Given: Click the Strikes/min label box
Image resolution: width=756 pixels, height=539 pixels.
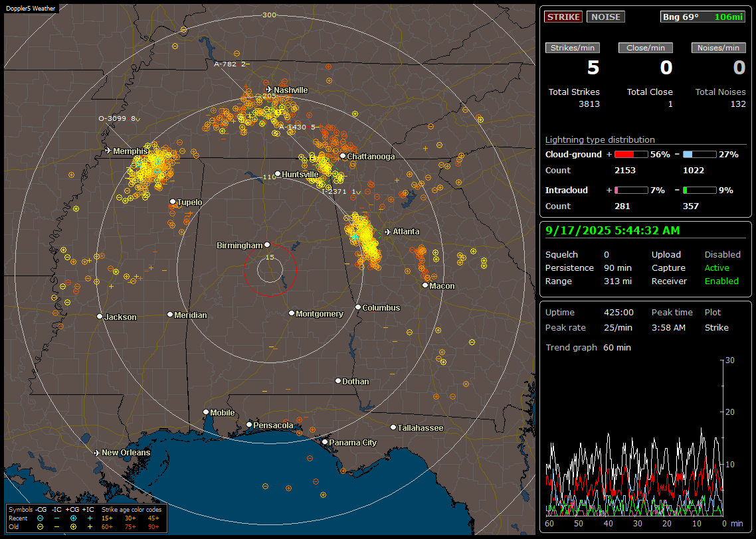Looking at the screenshot, I should [572, 48].
